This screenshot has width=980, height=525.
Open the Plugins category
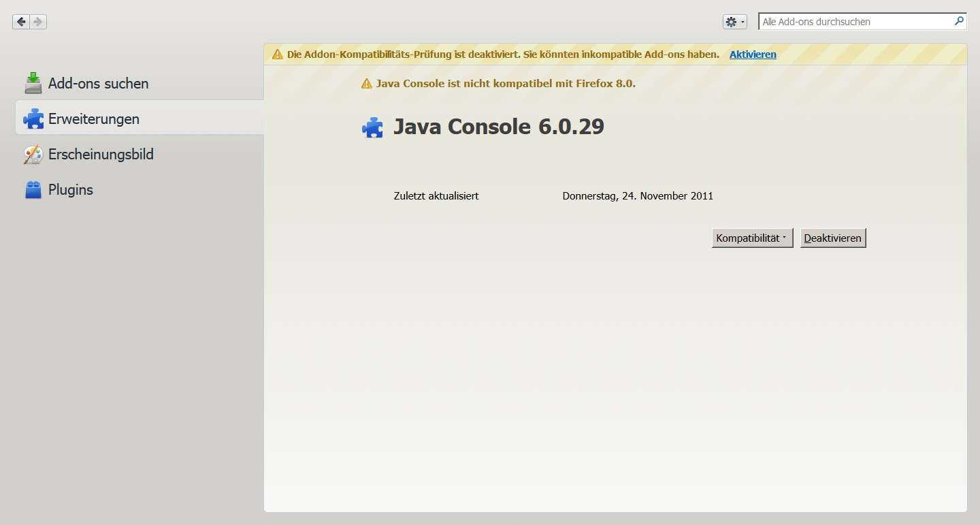[x=140, y=189]
